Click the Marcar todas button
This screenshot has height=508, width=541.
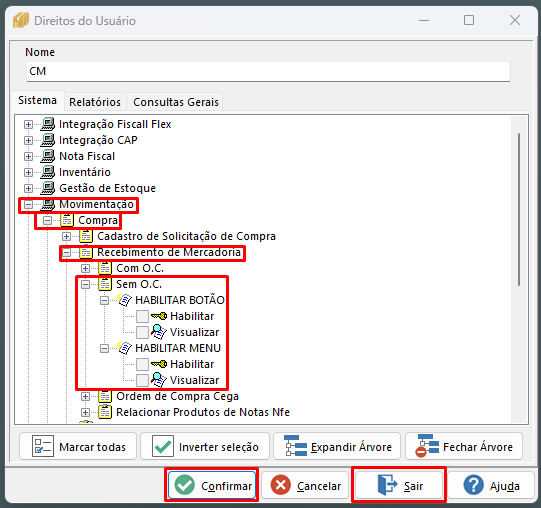(x=78, y=446)
